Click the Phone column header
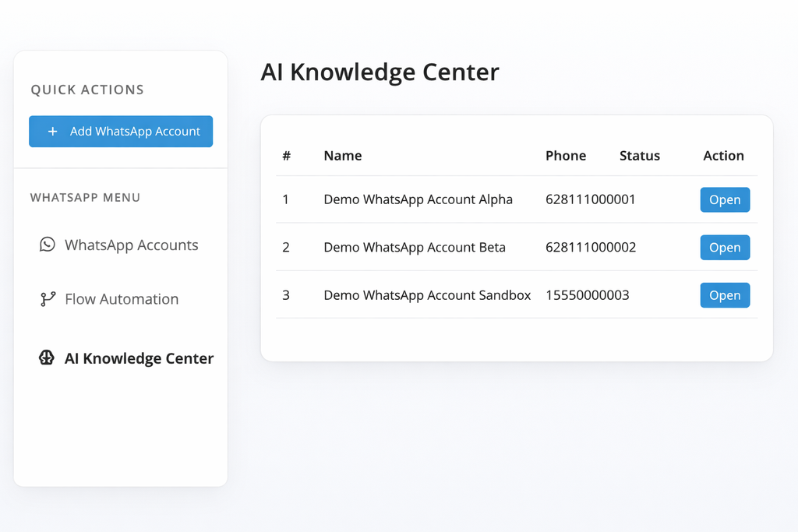Viewport: 798px width, 532px height. [566, 155]
